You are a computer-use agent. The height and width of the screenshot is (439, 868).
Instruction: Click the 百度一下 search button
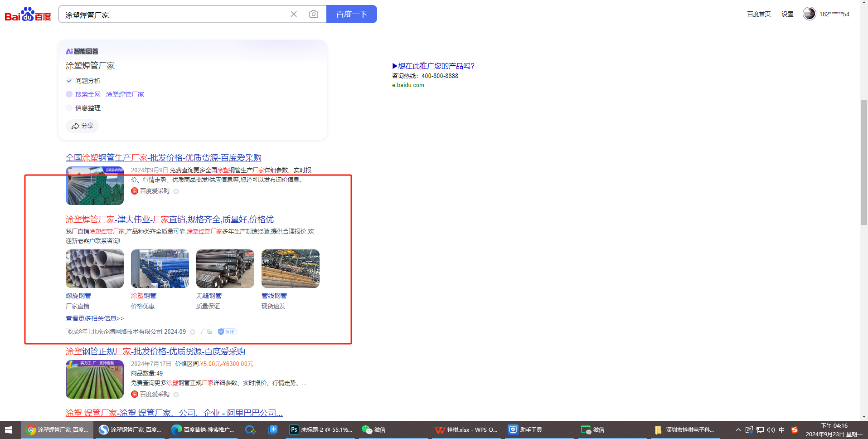pos(352,14)
